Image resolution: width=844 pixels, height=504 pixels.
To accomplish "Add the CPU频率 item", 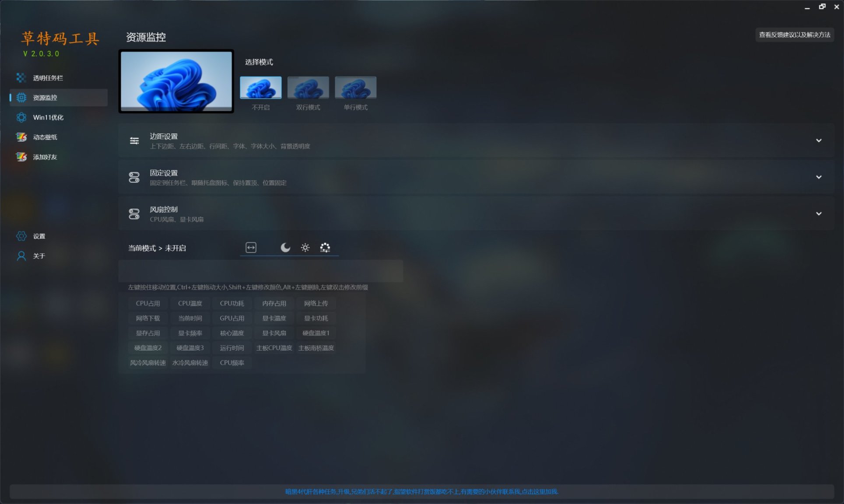I will click(232, 363).
